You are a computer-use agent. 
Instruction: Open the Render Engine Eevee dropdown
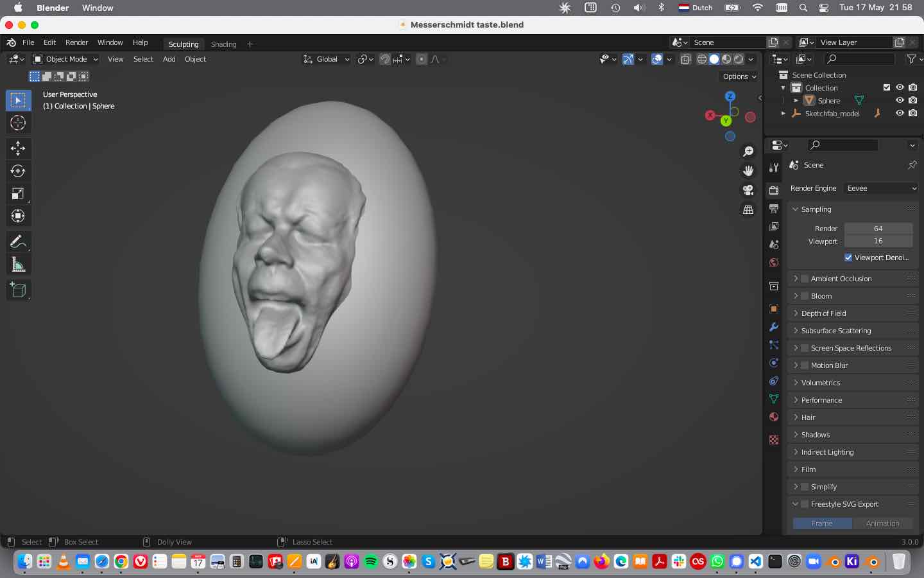(881, 188)
